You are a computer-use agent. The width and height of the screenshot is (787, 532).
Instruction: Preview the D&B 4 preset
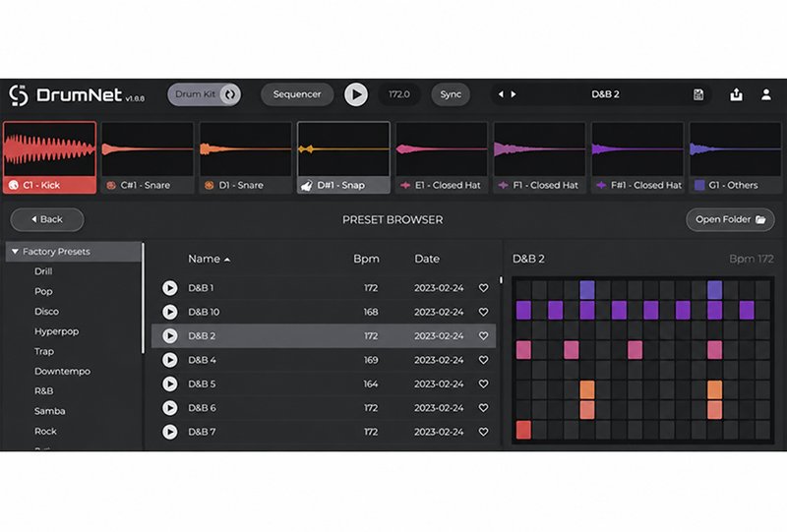click(x=169, y=360)
